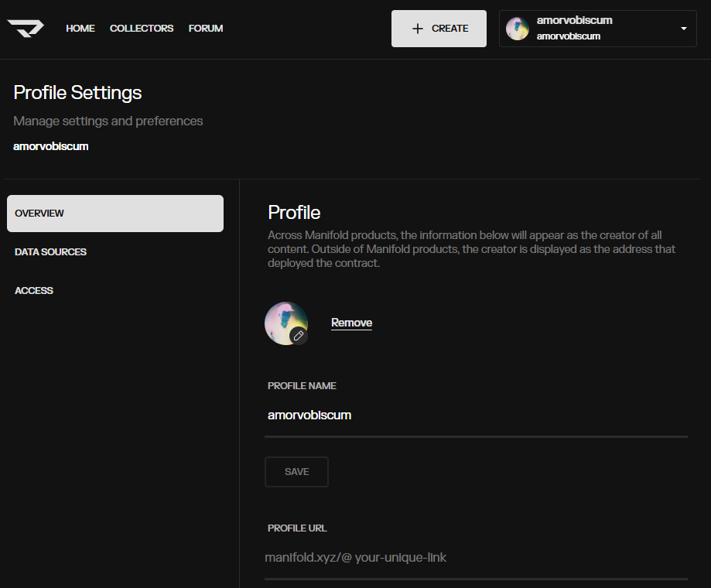Image resolution: width=711 pixels, height=588 pixels.
Task: Click into the Profile URL field
Action: (x=475, y=558)
